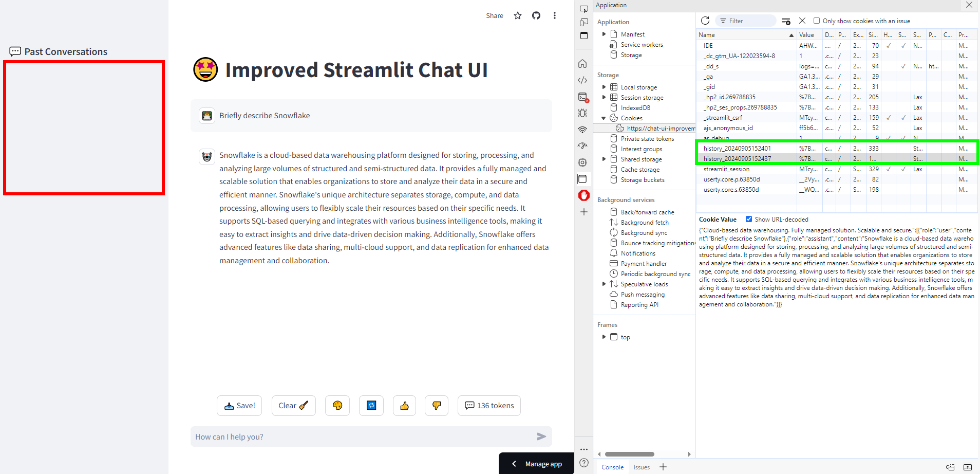
Task: Click the sidebar scrollbar left arrow
Action: tap(599, 454)
